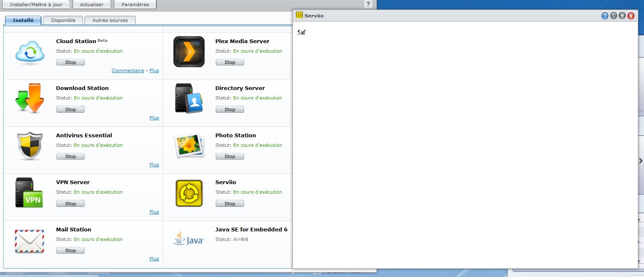Screen dimensions: 644x277
Task: Click the yellow Serviio package icon
Action: 189,193
